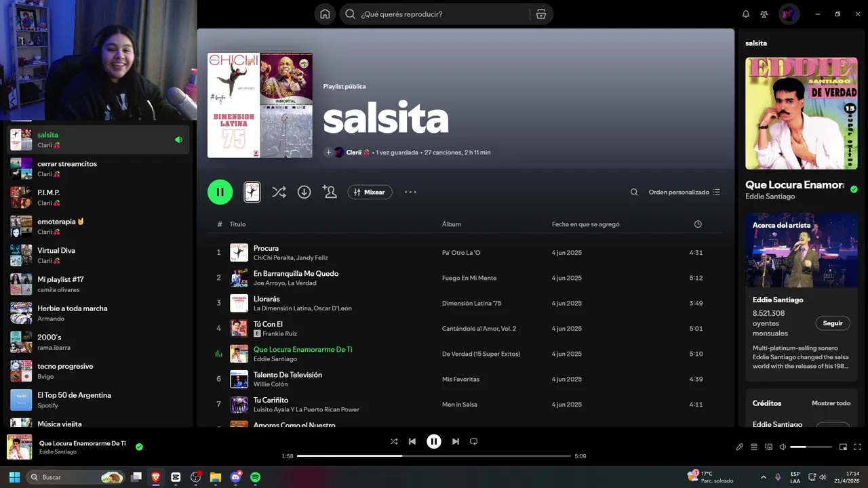
Task: Open the miniplayer icon
Action: pyautogui.click(x=843, y=447)
